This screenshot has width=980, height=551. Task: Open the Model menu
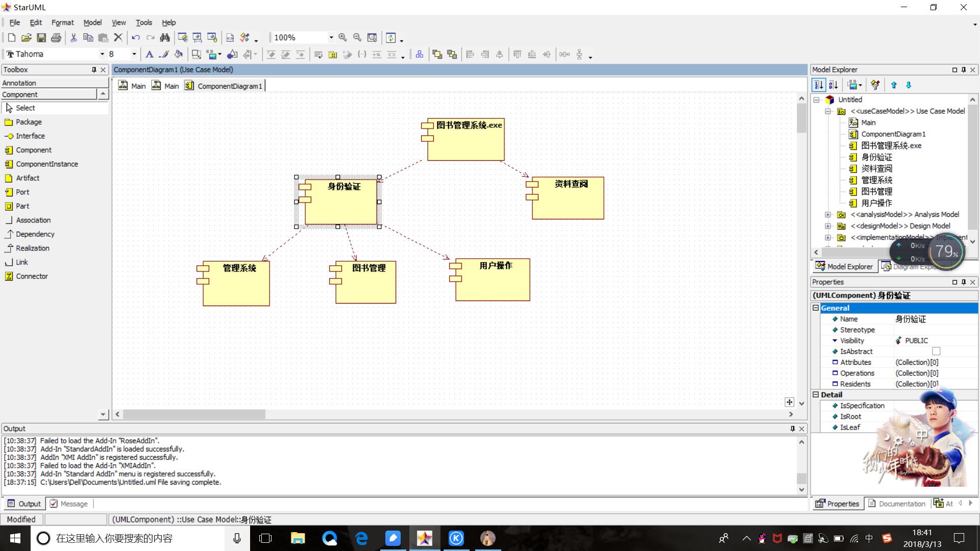pyautogui.click(x=92, y=22)
